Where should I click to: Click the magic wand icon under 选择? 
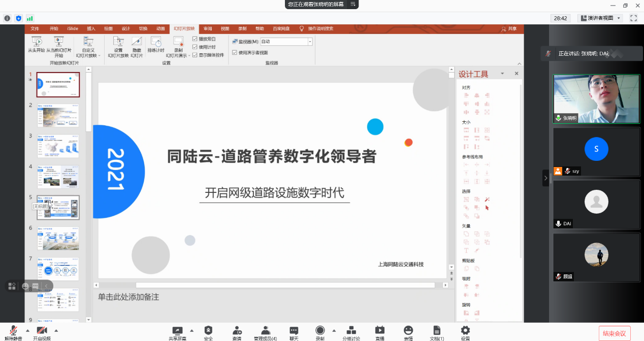click(487, 199)
